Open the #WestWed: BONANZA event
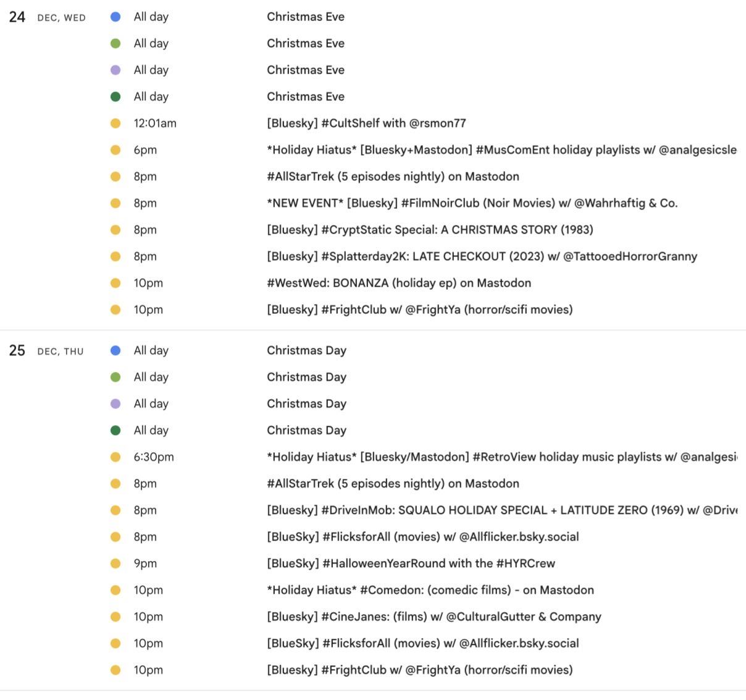The width and height of the screenshot is (746, 700). [x=398, y=282]
